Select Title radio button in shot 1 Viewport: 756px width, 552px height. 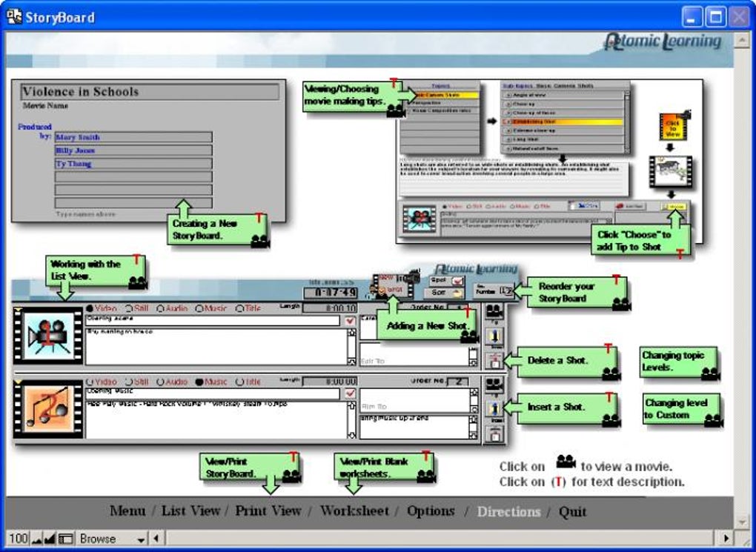tap(239, 308)
